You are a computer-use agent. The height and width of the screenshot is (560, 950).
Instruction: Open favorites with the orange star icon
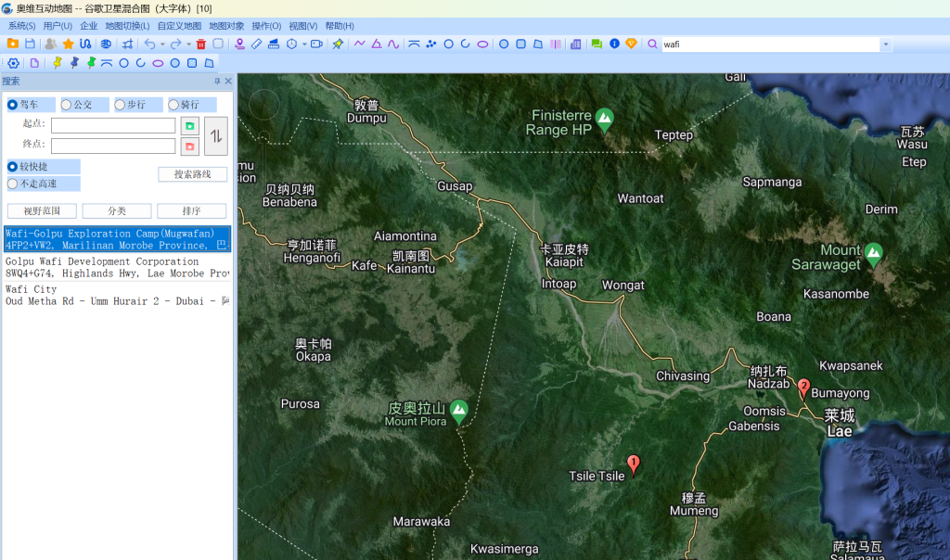pos(68,44)
